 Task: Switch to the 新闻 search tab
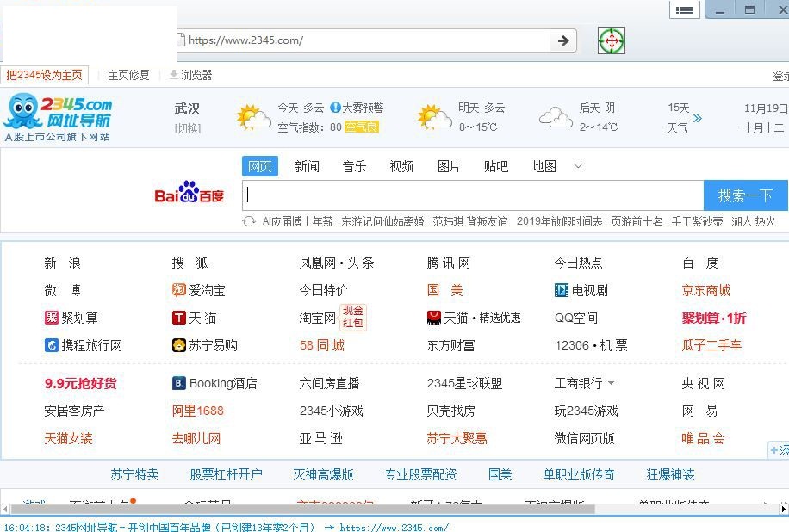pos(307,166)
